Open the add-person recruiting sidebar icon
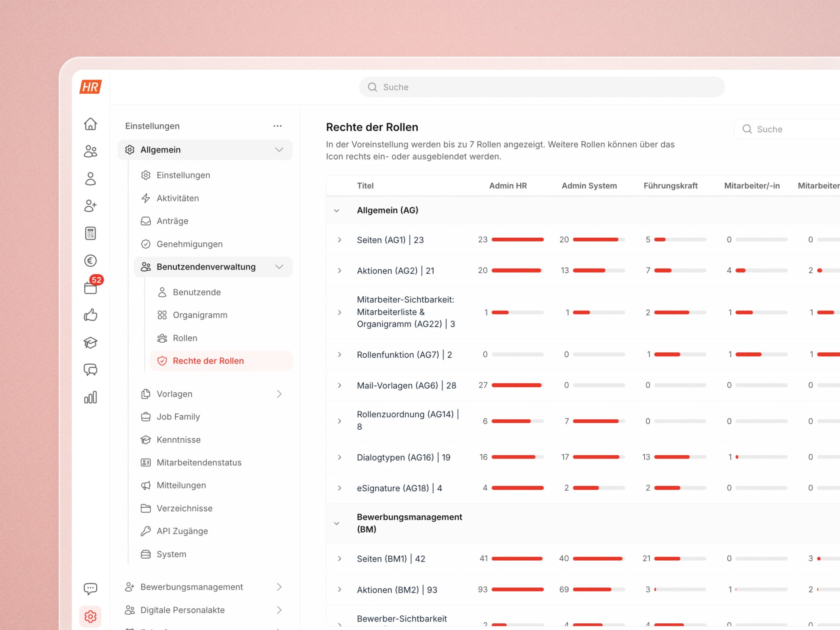Screen dimensions: 840x630 click(90, 206)
